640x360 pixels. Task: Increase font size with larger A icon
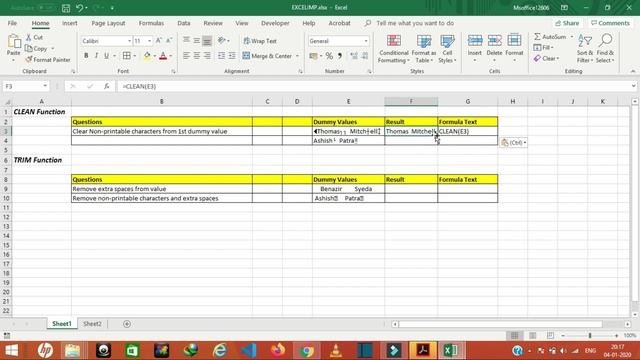point(159,40)
